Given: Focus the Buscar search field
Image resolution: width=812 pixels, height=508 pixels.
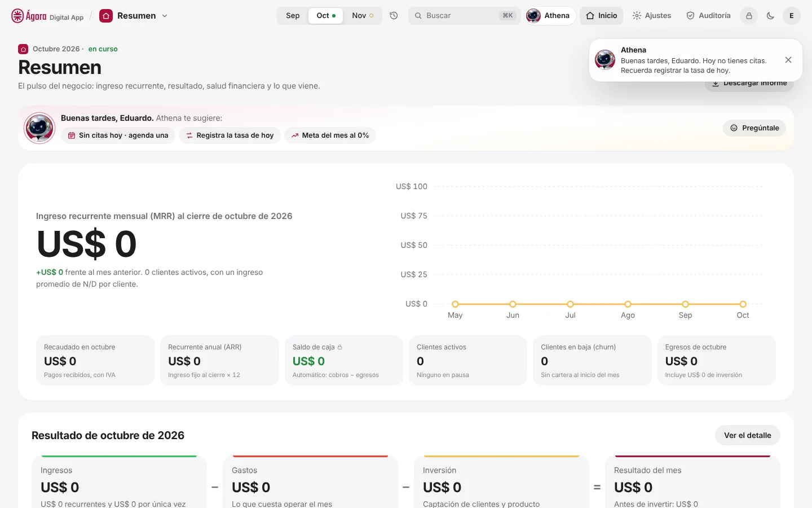Looking at the screenshot, I should [464, 16].
